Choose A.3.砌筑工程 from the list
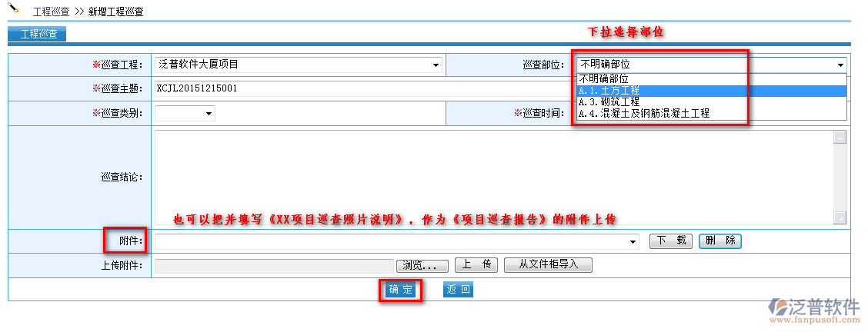 coord(711,102)
